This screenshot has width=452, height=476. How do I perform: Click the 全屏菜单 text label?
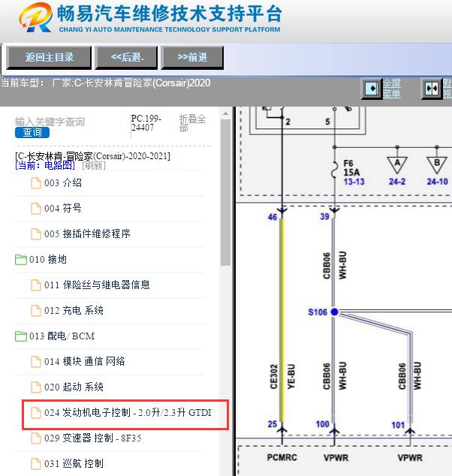tap(392, 89)
